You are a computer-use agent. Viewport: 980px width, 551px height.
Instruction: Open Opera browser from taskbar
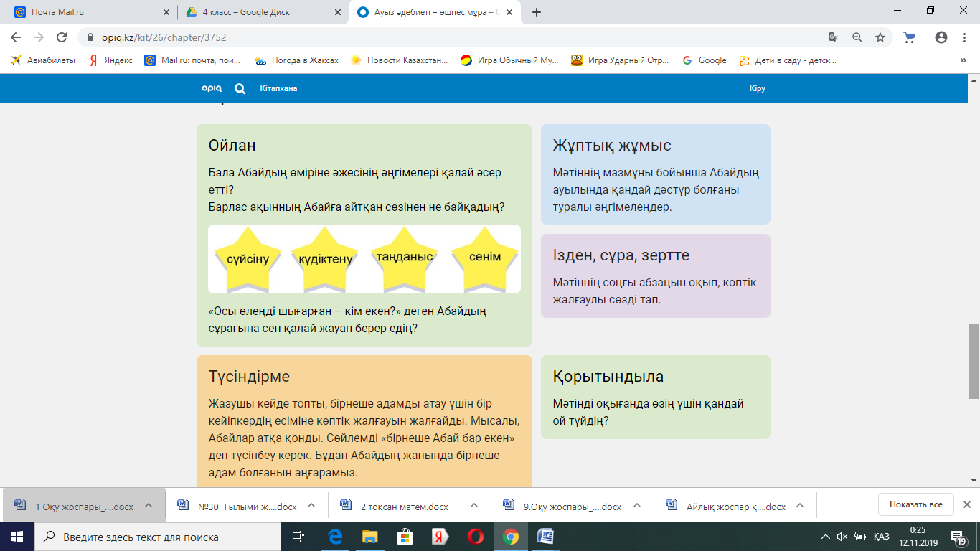(475, 537)
